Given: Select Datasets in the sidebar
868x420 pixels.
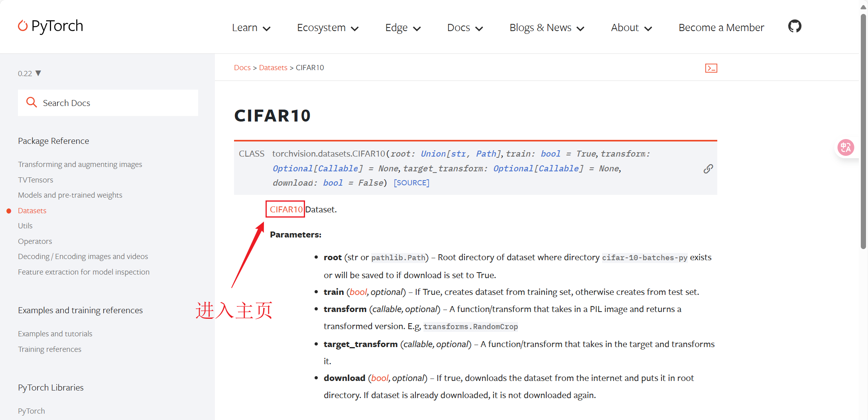Looking at the screenshot, I should (32, 210).
